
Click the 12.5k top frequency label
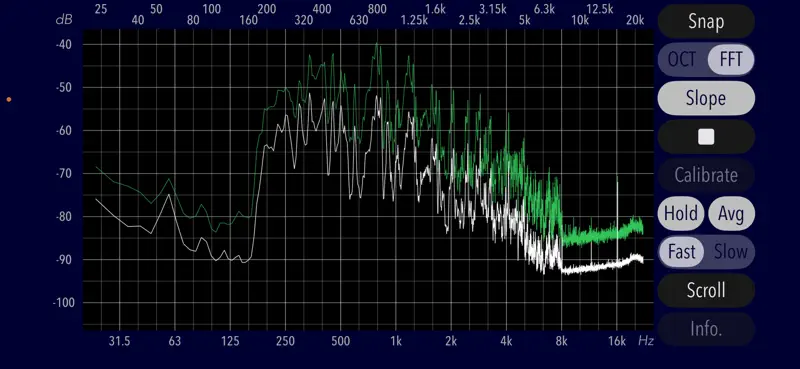(x=599, y=9)
